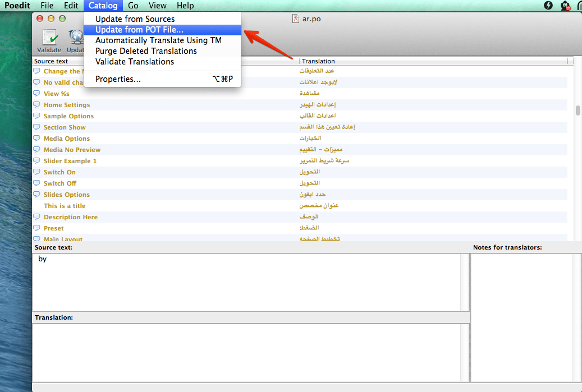This screenshot has height=392, width=582.
Task: Click the Validate toolbar icon
Action: tap(49, 39)
